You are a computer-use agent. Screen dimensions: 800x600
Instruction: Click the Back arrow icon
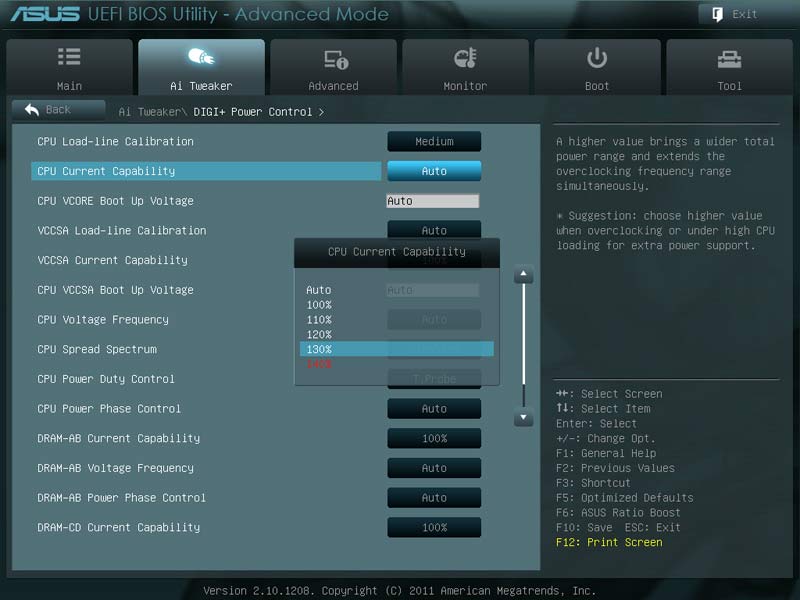pyautogui.click(x=32, y=109)
